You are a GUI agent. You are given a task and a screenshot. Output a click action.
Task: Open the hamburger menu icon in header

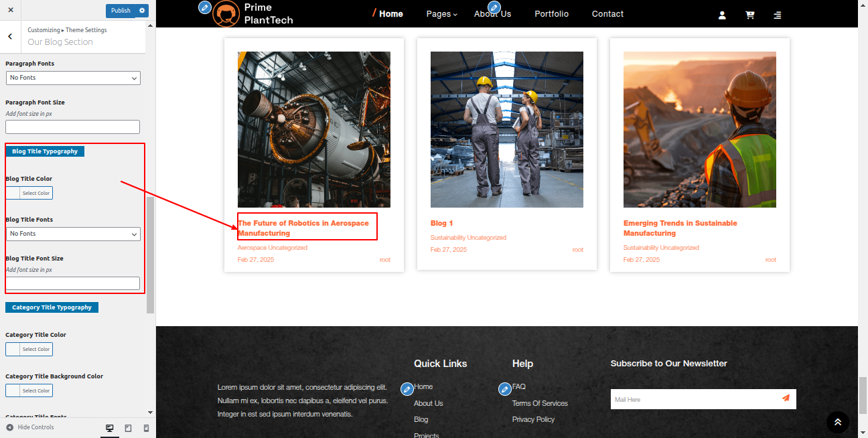[x=777, y=15]
